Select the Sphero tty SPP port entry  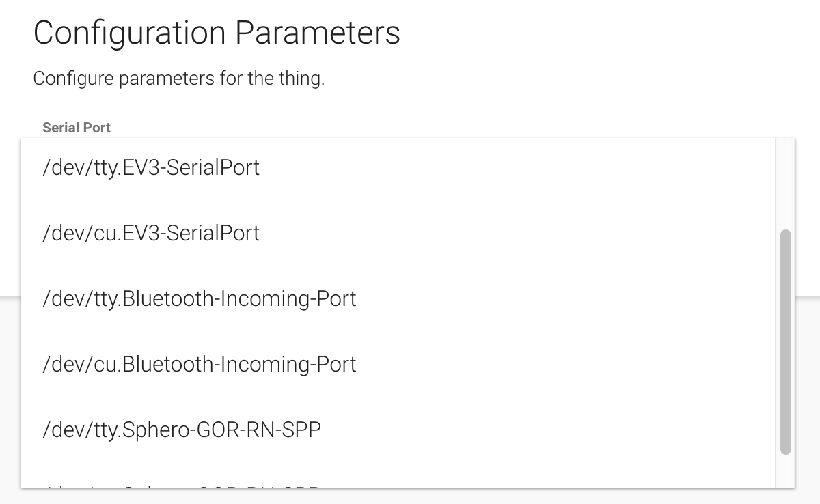(181, 430)
